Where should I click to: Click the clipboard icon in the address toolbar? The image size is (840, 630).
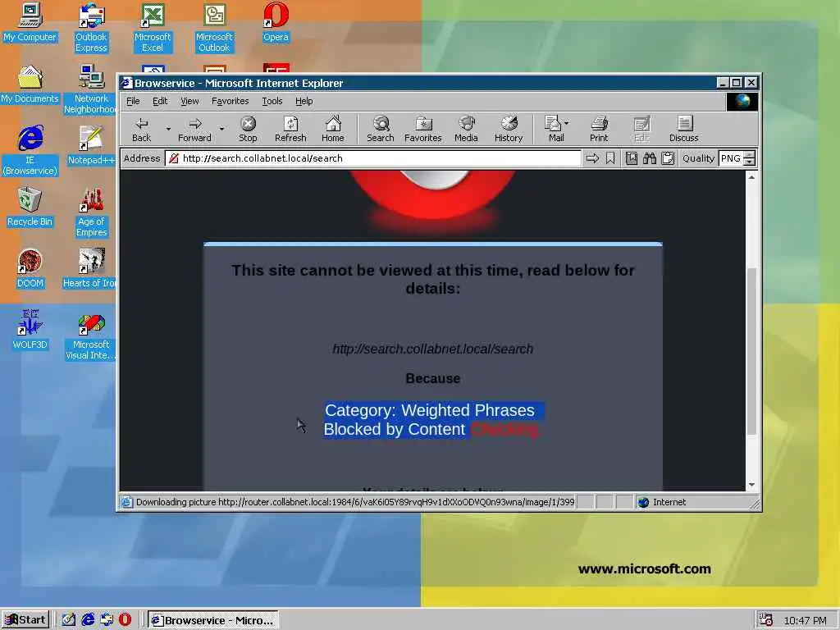click(x=668, y=158)
